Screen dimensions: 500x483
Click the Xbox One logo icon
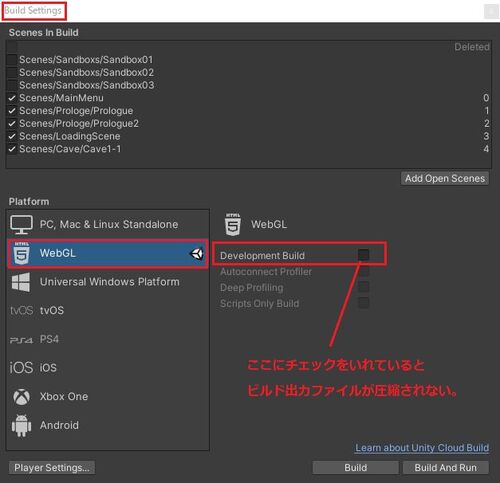[x=21, y=397]
